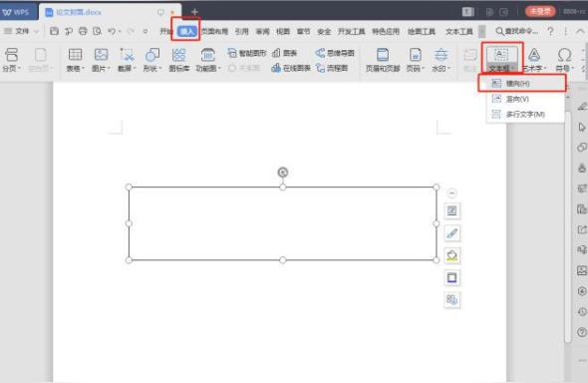
Task: Click the layout options icon beside text box
Action: [x=451, y=210]
